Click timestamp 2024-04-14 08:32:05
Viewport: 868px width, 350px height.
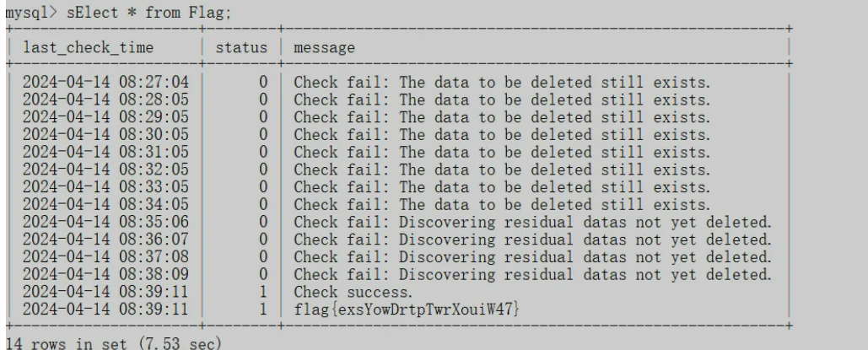(x=105, y=170)
